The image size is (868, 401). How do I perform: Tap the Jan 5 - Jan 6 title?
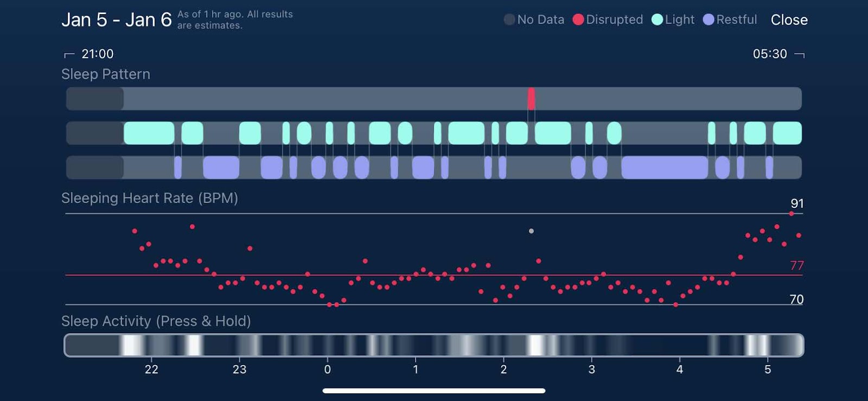pyautogui.click(x=117, y=20)
